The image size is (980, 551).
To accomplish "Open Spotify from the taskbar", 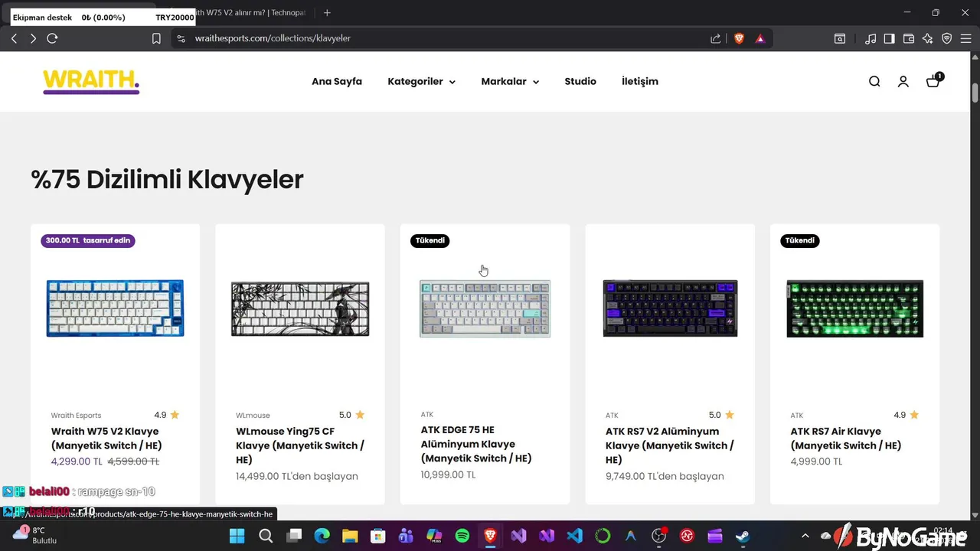I will [462, 536].
